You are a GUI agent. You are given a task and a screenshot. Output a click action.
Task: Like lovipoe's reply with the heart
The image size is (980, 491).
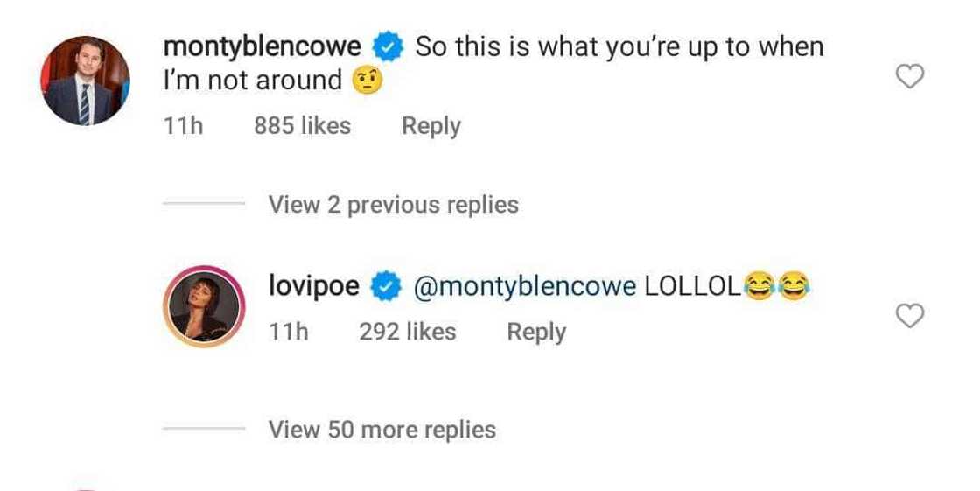pyautogui.click(x=911, y=315)
